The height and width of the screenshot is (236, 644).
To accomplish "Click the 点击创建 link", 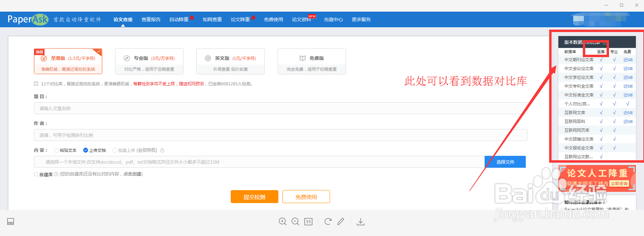I will [x=132, y=174].
